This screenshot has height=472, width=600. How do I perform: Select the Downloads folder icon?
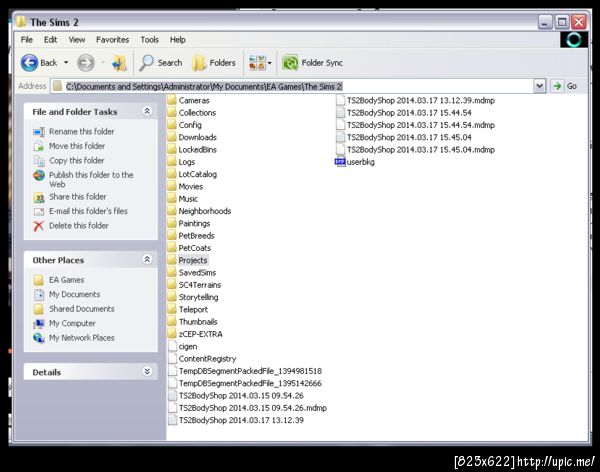click(x=172, y=137)
